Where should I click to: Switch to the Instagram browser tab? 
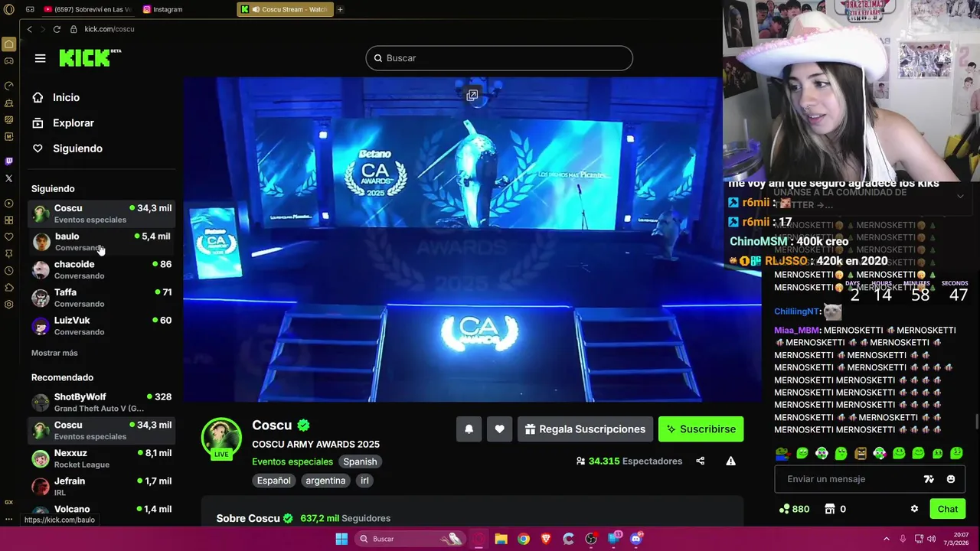point(163,9)
